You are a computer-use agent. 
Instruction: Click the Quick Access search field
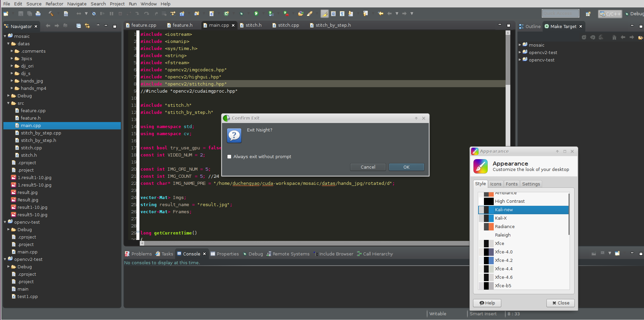[560, 14]
